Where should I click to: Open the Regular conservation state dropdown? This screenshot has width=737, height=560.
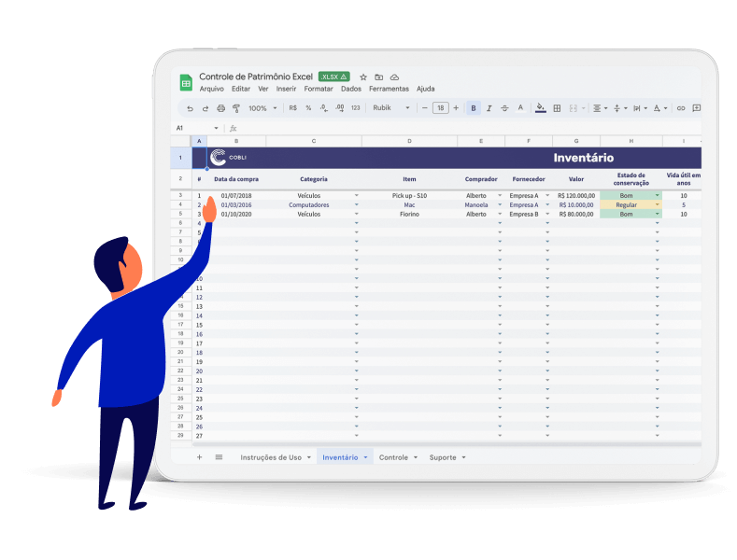(x=657, y=204)
